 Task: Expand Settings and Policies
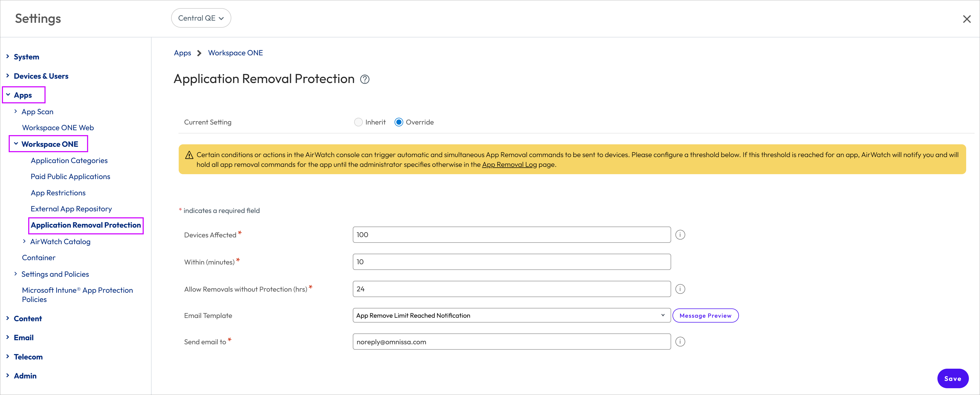pos(16,274)
